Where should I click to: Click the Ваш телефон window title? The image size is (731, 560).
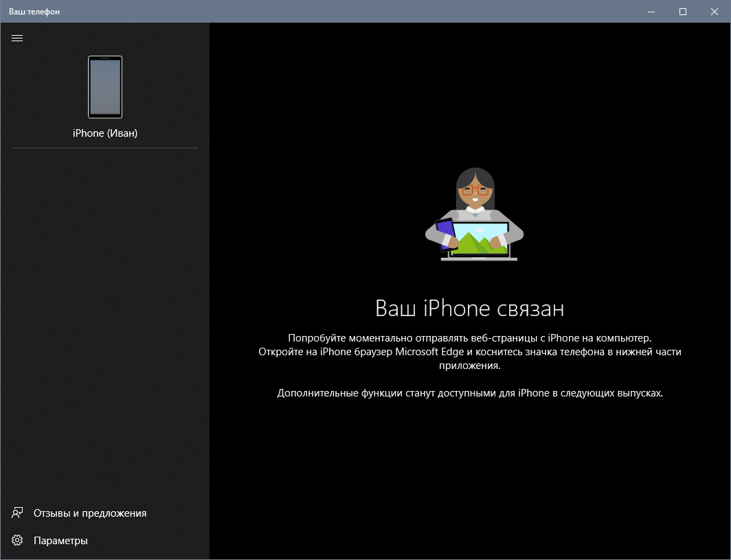pyautogui.click(x=34, y=12)
